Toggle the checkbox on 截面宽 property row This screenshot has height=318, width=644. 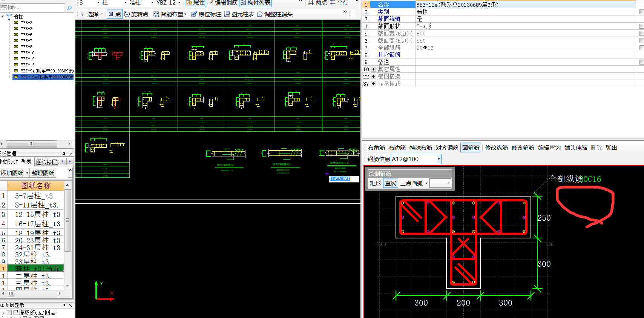[642, 34]
